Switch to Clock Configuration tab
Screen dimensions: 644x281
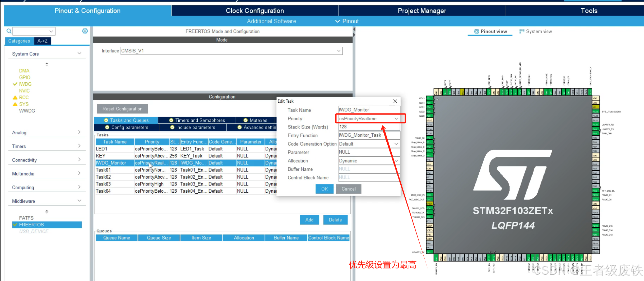click(255, 11)
